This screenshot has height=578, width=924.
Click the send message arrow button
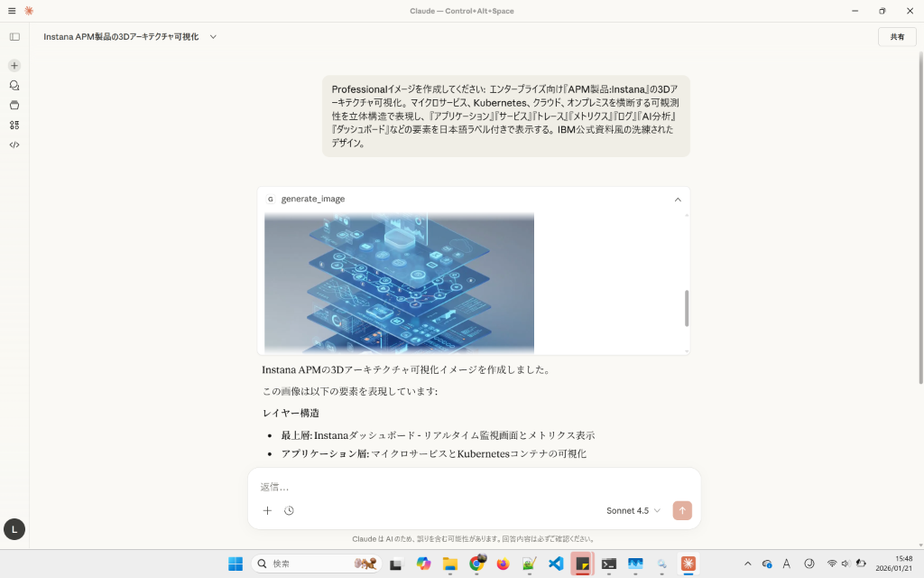[x=682, y=511]
